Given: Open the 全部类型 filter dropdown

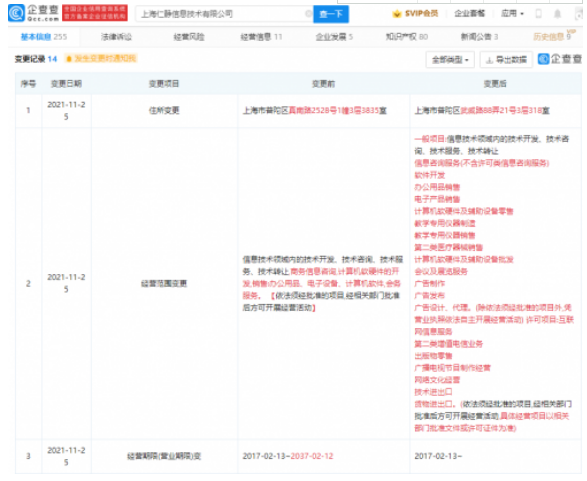Looking at the screenshot, I should click(450, 60).
